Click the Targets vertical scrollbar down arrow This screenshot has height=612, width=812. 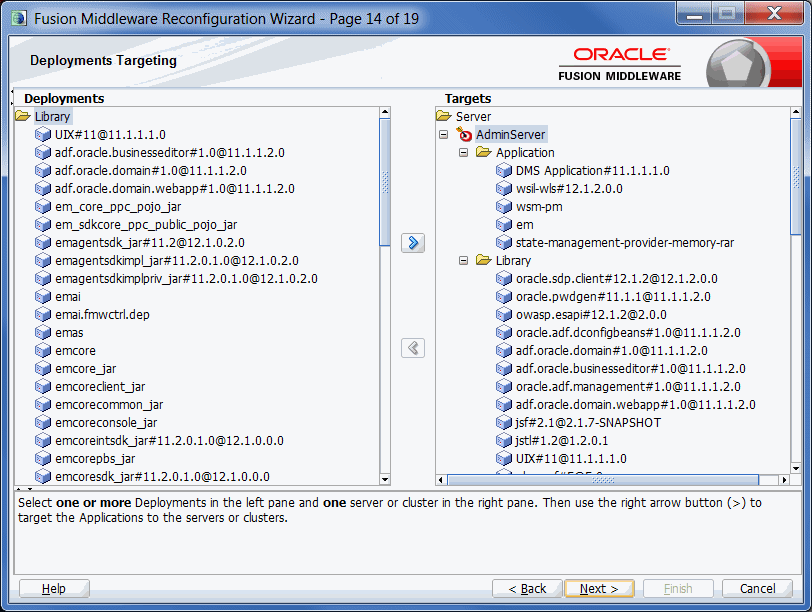796,468
